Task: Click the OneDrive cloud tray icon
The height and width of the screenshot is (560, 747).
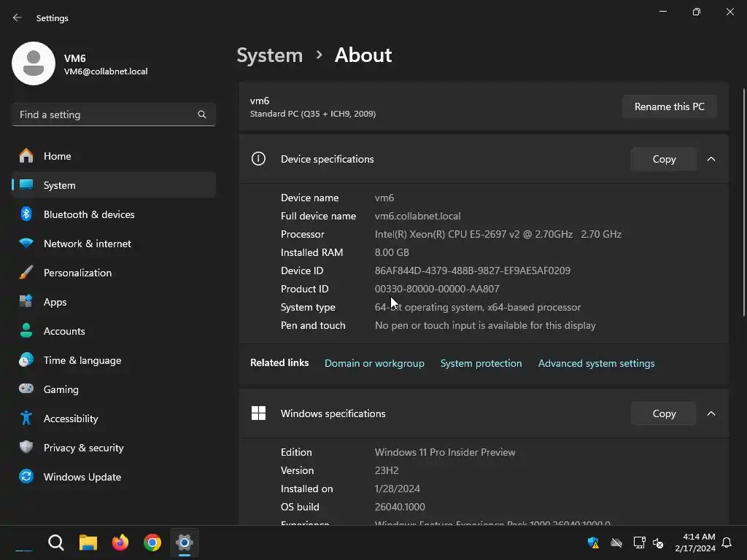Action: tap(616, 542)
